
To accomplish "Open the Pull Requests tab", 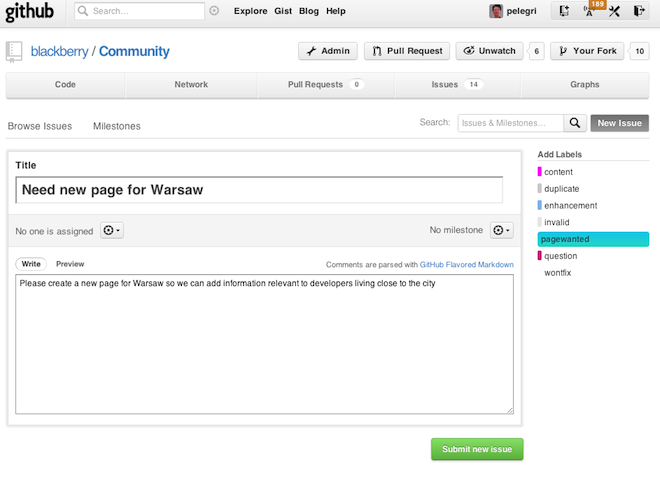I will [326, 85].
